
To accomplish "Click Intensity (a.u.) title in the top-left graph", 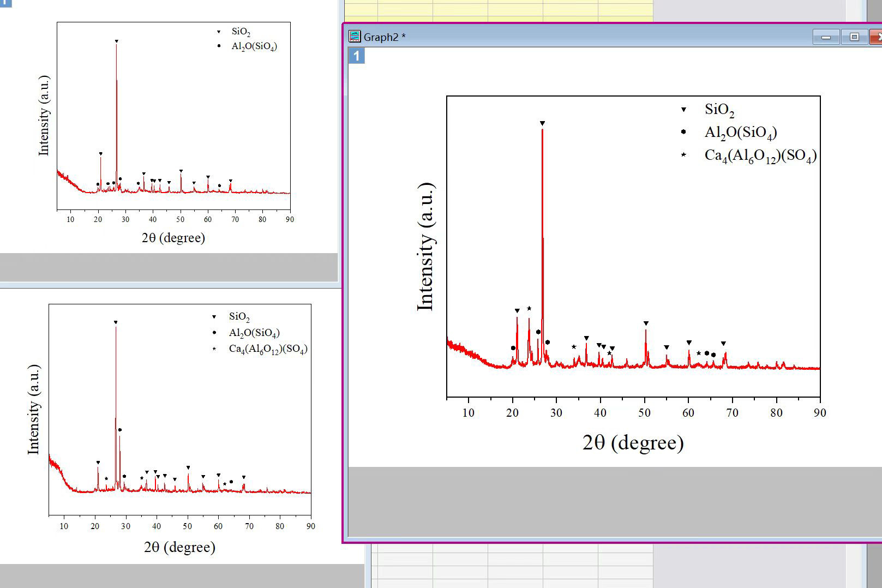I will (x=44, y=116).
